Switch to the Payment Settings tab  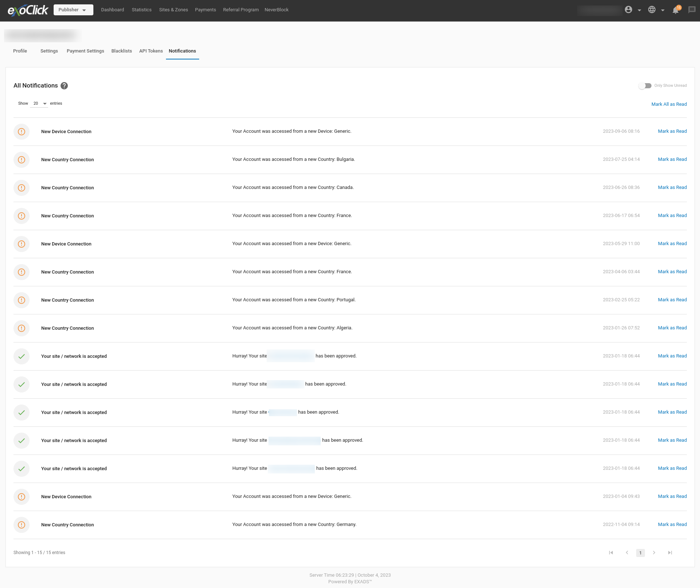click(85, 51)
